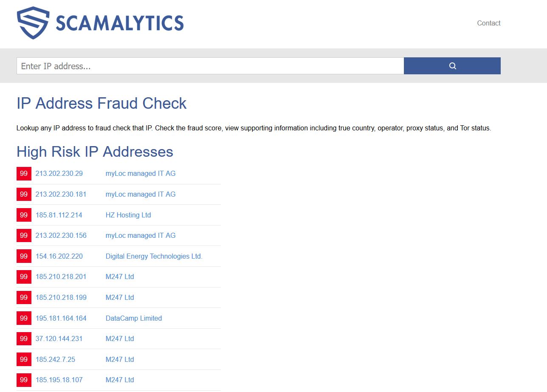Click the magnifying glass search icon
This screenshot has height=392, width=547.
(451, 66)
